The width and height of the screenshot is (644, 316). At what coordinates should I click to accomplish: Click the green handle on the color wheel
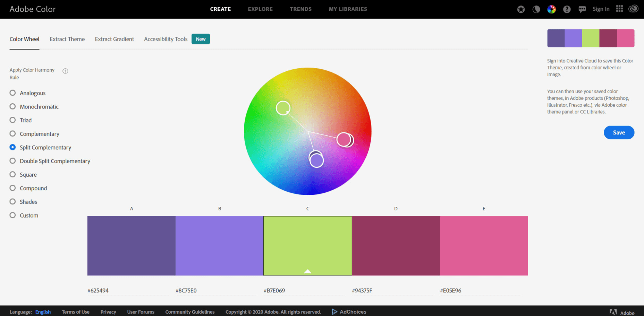(x=283, y=108)
